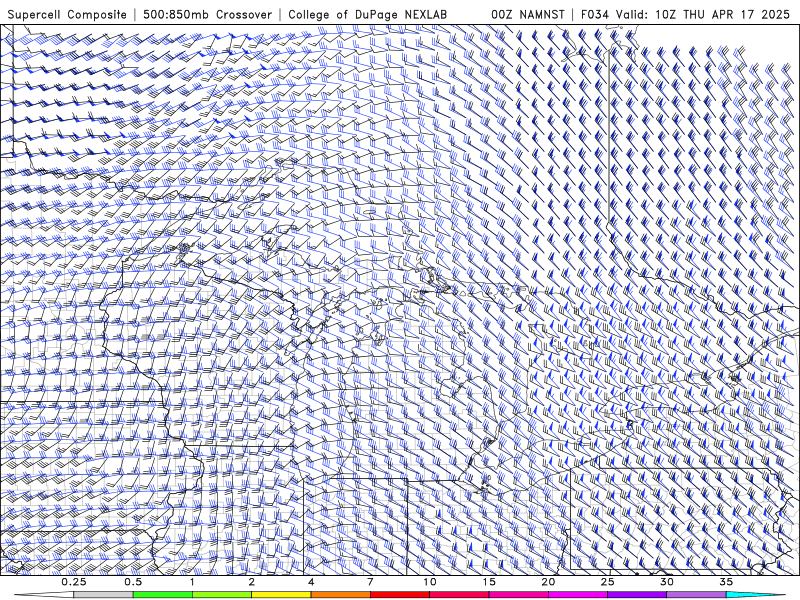Click the '30' colorbar tick label
This screenshot has height=600, width=800.
(667, 582)
